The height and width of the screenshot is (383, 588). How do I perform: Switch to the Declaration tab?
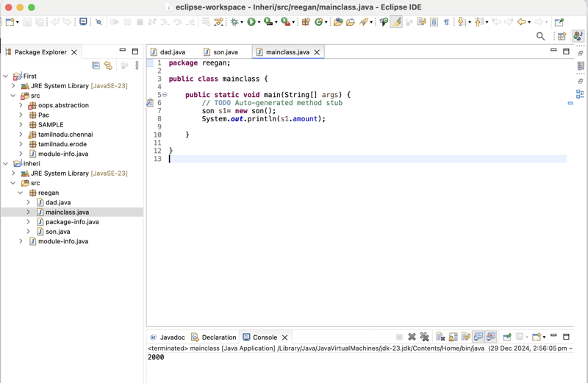(x=218, y=337)
